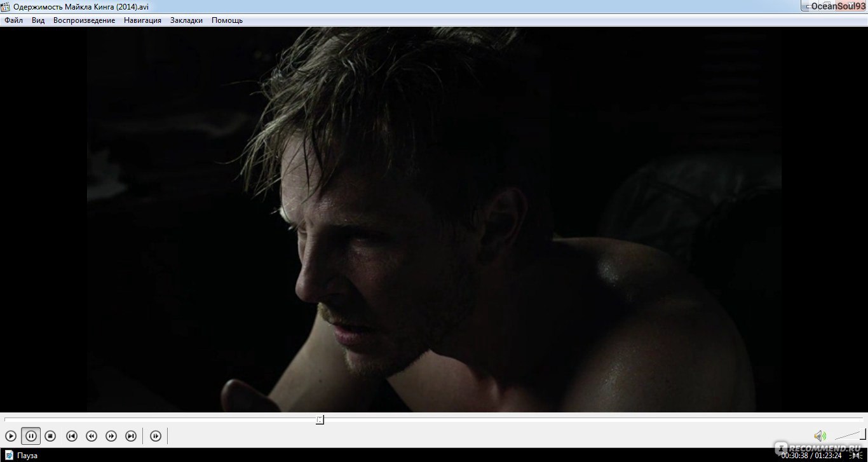Click the Play button
This screenshot has width=868, height=462.
[x=11, y=436]
